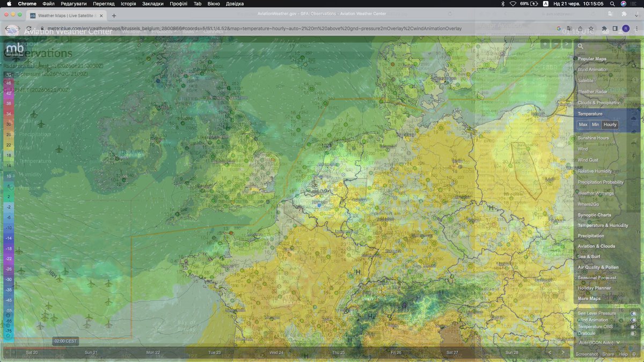Viewport: 644px width, 362px height.
Task: Zoom out with the minus map button
Action: [x=556, y=44]
